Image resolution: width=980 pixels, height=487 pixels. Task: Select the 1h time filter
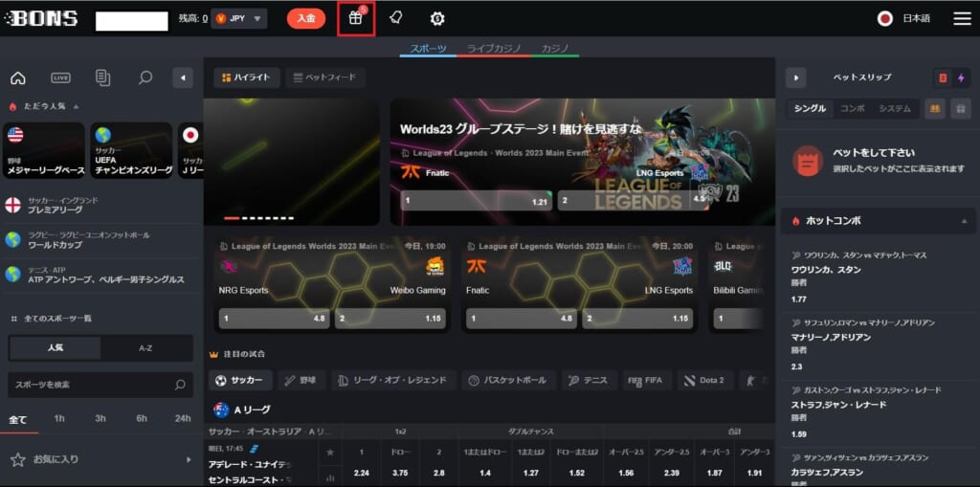click(59, 418)
